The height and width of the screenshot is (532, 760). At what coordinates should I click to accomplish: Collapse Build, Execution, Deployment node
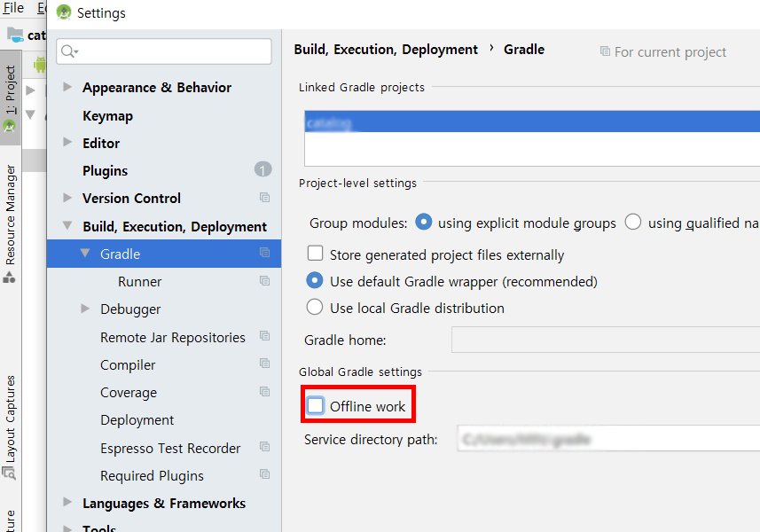tap(67, 225)
